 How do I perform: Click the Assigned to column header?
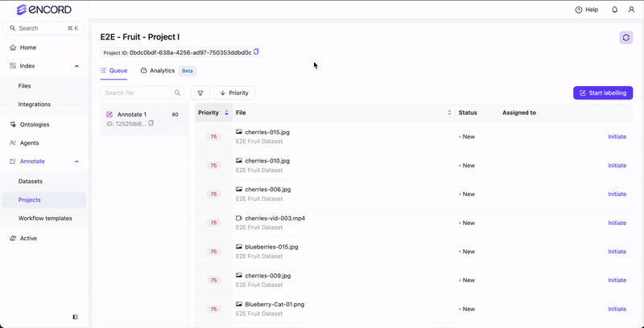point(519,113)
